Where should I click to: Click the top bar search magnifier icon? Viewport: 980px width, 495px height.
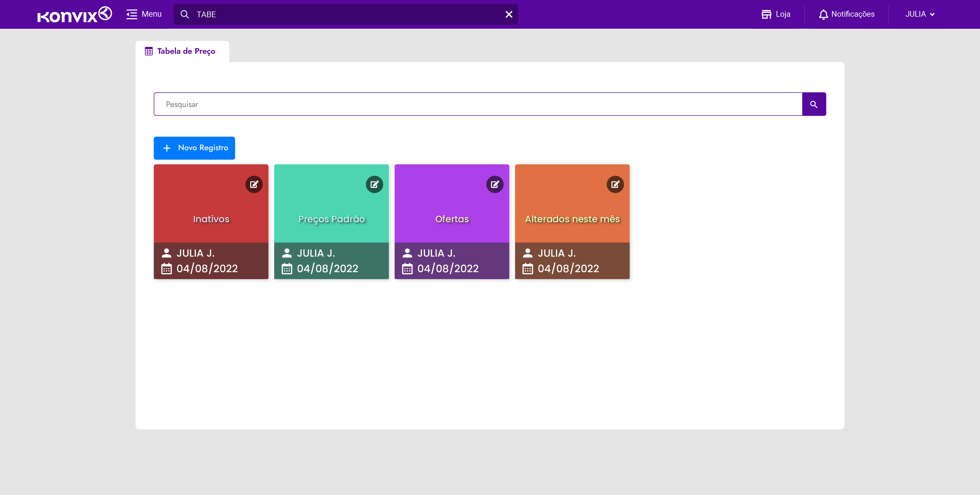[185, 14]
